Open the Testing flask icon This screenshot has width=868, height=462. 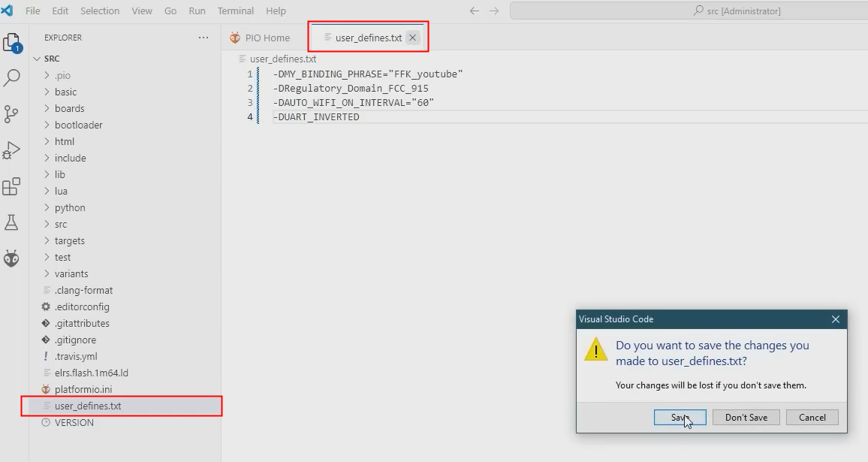tap(12, 222)
